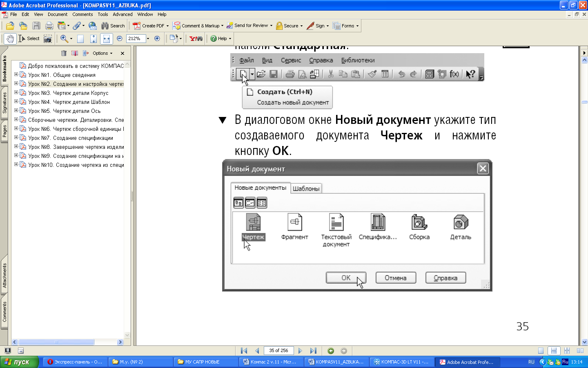Click the document vertical scrollbar down arrow
This screenshot has width=588, height=368.
(x=584, y=342)
